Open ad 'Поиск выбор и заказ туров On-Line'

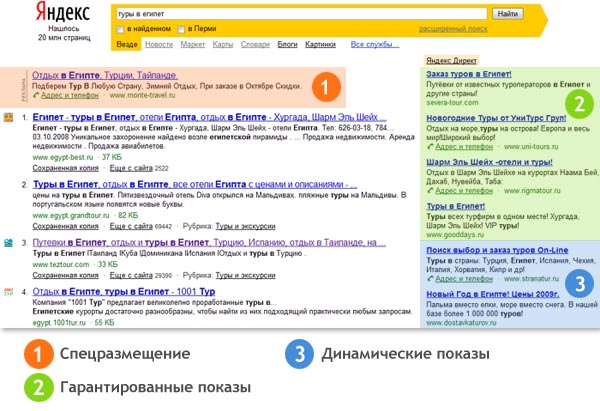coord(497,250)
